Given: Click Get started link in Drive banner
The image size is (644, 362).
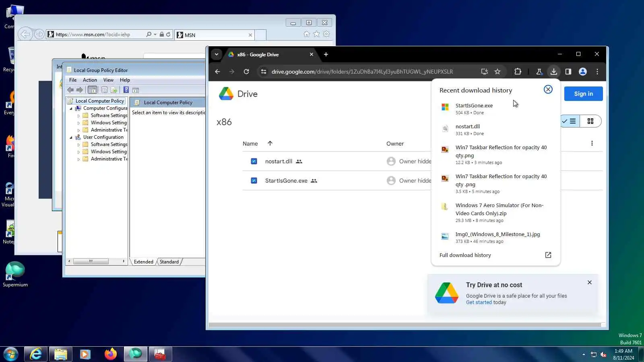Looking at the screenshot, I should (x=479, y=302).
